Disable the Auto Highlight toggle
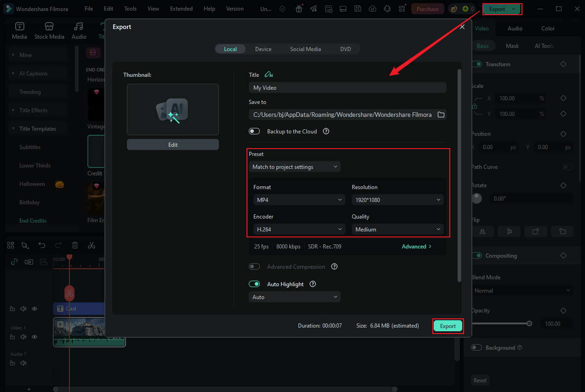Screen dimensions: 585x392 254,284
